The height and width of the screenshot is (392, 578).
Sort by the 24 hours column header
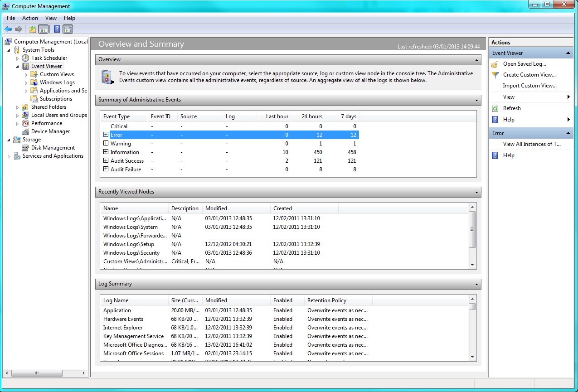point(308,116)
